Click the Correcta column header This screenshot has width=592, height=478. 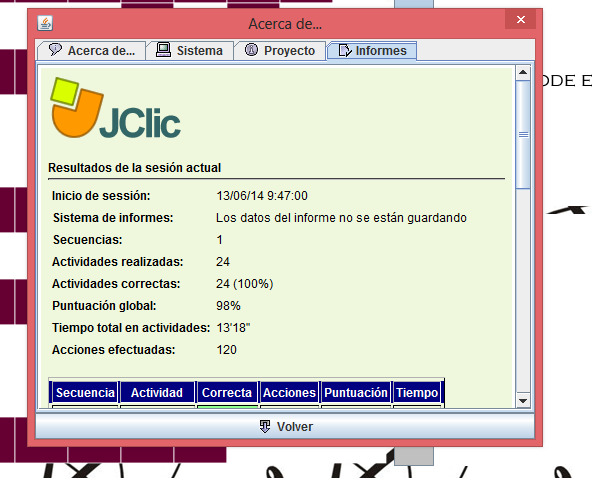click(x=227, y=393)
